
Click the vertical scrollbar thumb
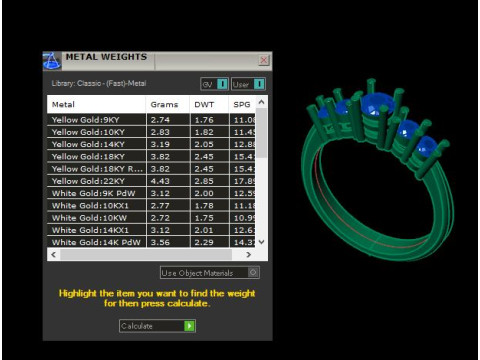tap(262, 133)
